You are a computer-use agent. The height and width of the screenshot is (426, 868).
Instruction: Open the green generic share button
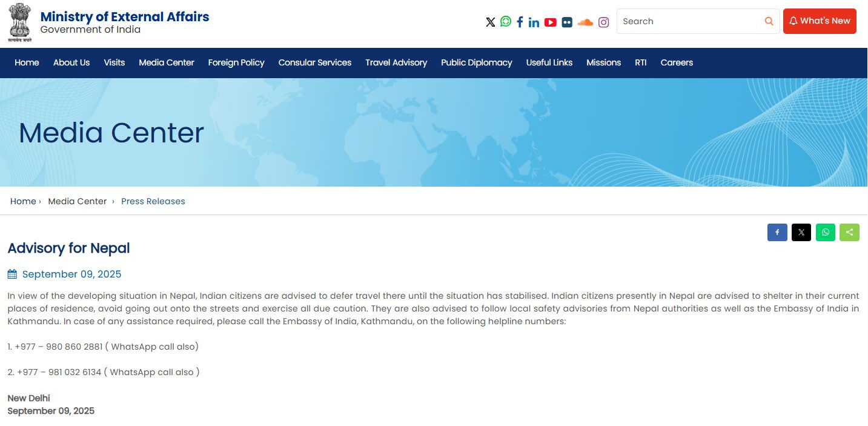coord(849,232)
